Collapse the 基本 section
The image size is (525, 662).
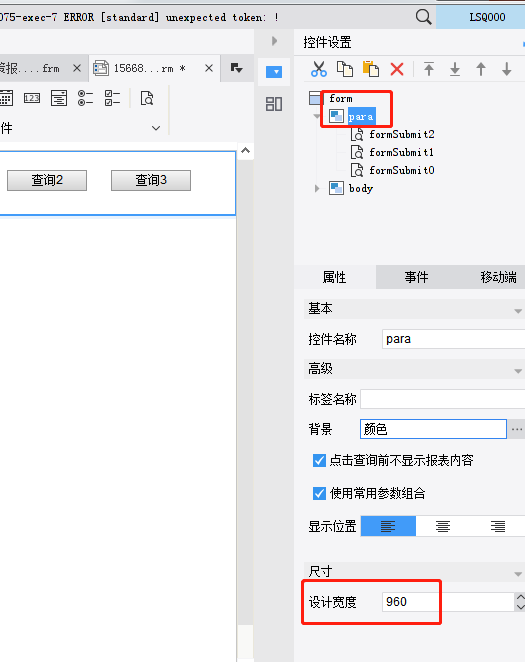(518, 311)
